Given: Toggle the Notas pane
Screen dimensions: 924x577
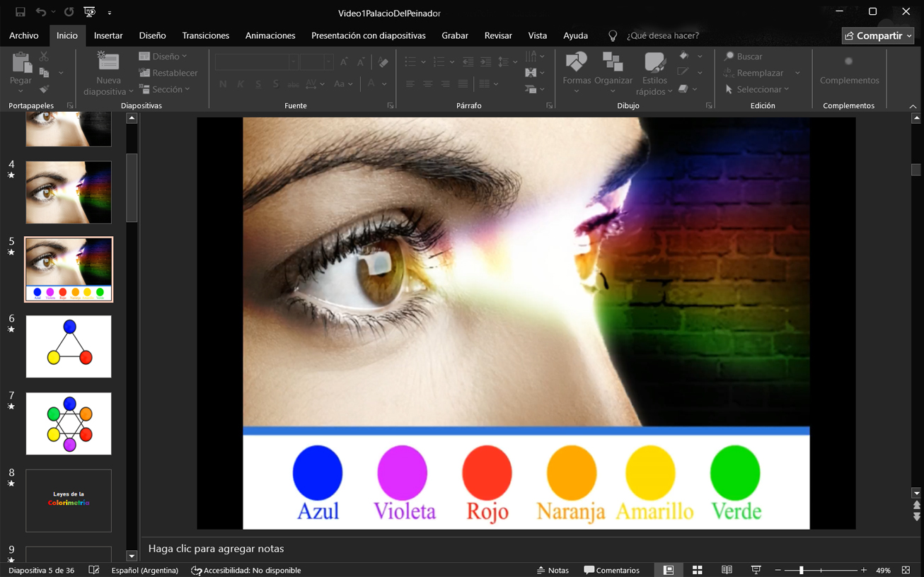Looking at the screenshot, I should pyautogui.click(x=553, y=570).
